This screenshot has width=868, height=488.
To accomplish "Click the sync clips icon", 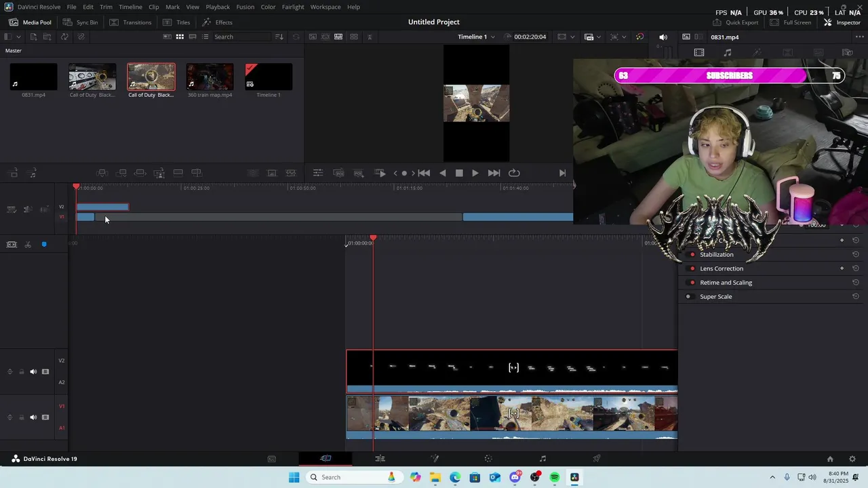I will [64, 37].
